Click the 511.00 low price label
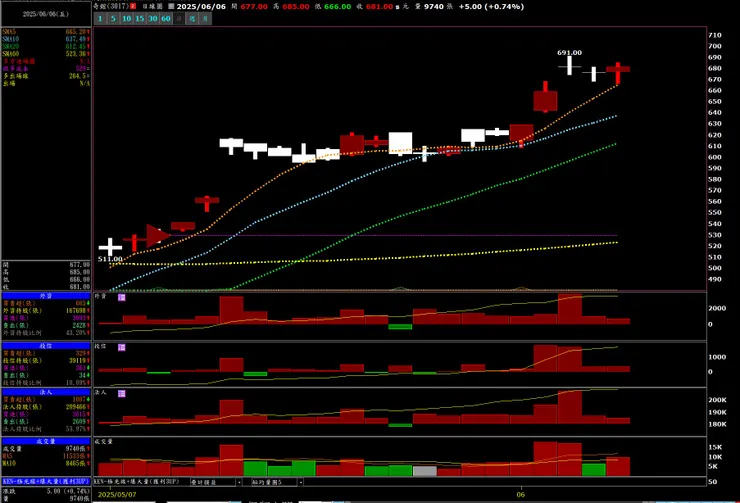Viewport: 740px width, 503px height. [110, 259]
